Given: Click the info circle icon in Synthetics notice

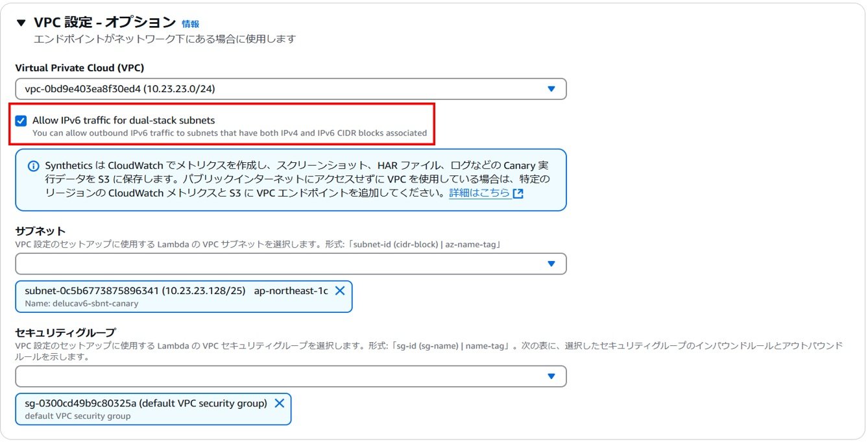Looking at the screenshot, I should 34,166.
